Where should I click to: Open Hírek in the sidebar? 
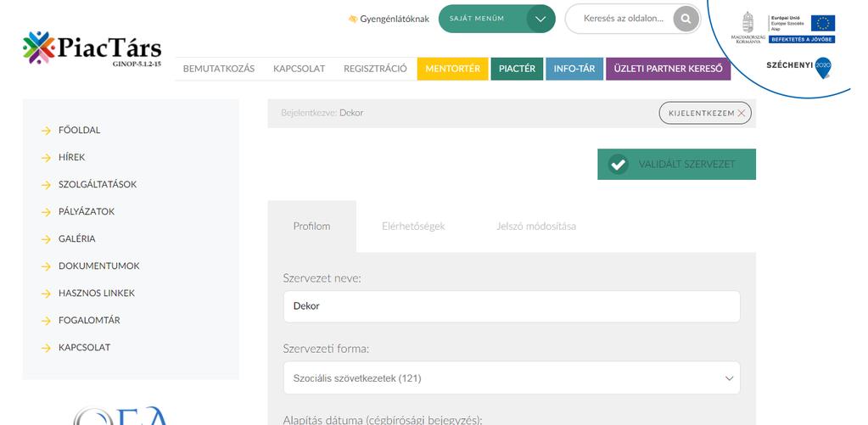[72, 158]
